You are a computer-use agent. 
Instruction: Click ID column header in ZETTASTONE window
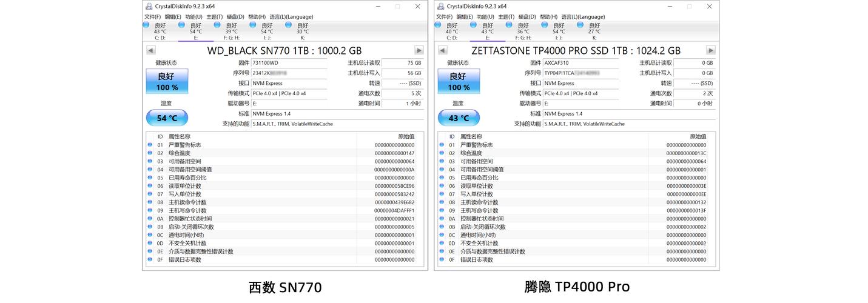point(452,136)
